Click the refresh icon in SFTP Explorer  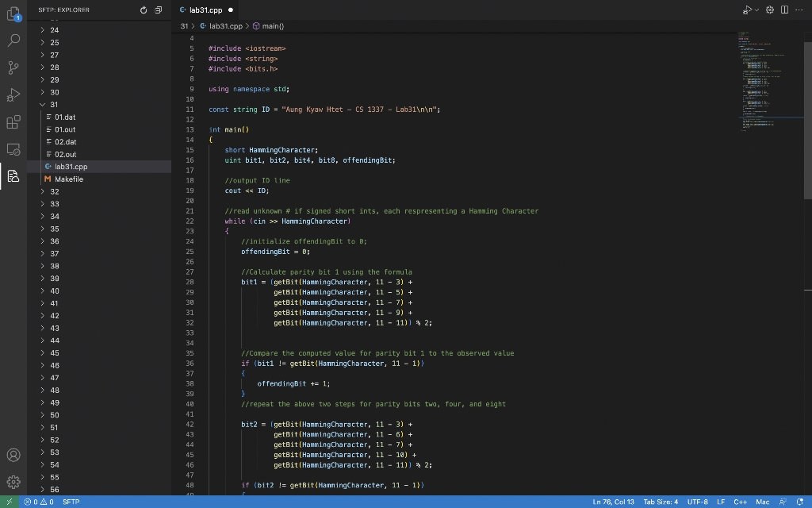point(144,10)
